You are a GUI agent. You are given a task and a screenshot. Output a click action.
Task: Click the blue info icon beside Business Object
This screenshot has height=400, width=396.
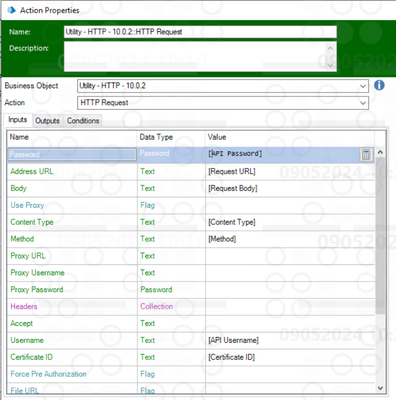(x=379, y=85)
